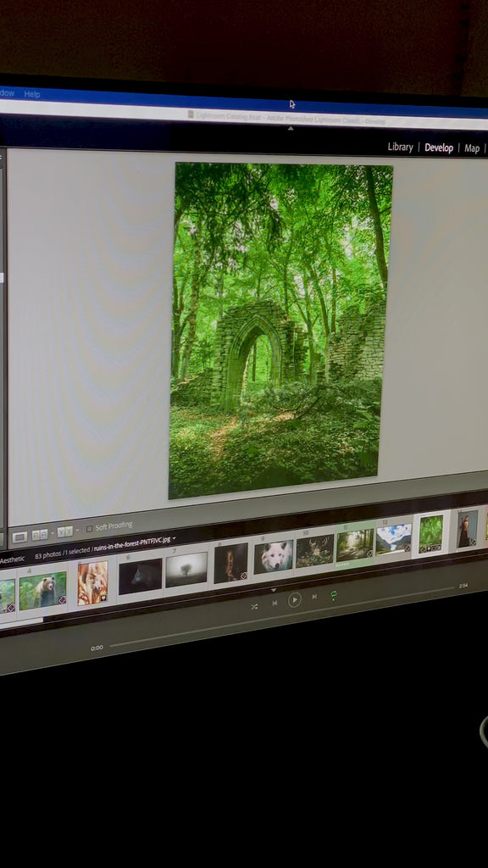Select the Develop module
Image resolution: width=488 pixels, height=868 pixels.
tap(439, 147)
